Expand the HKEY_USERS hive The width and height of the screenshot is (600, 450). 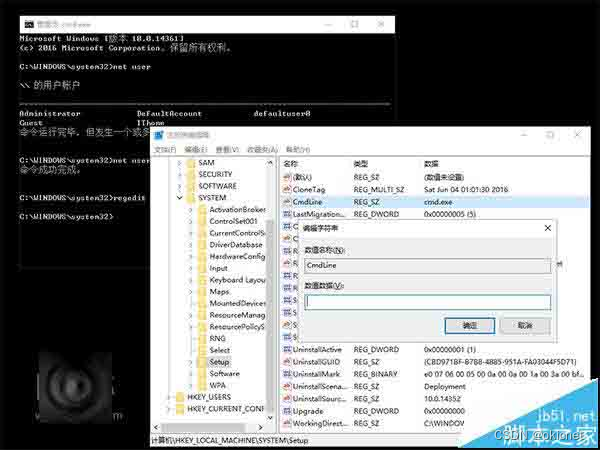(x=168, y=397)
